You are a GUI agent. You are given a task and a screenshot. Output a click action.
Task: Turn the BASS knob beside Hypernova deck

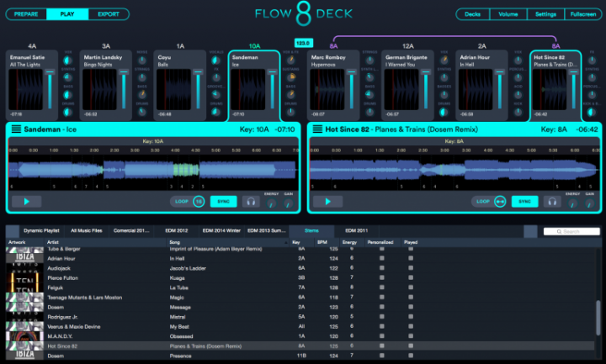coord(369,95)
